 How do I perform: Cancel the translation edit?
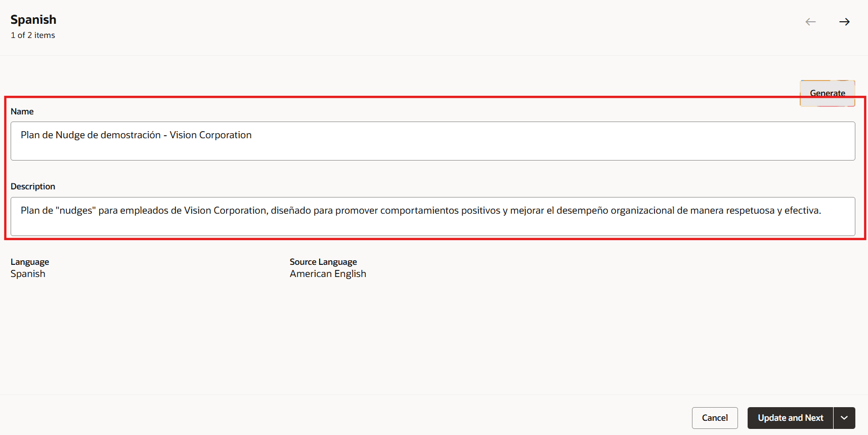click(715, 418)
